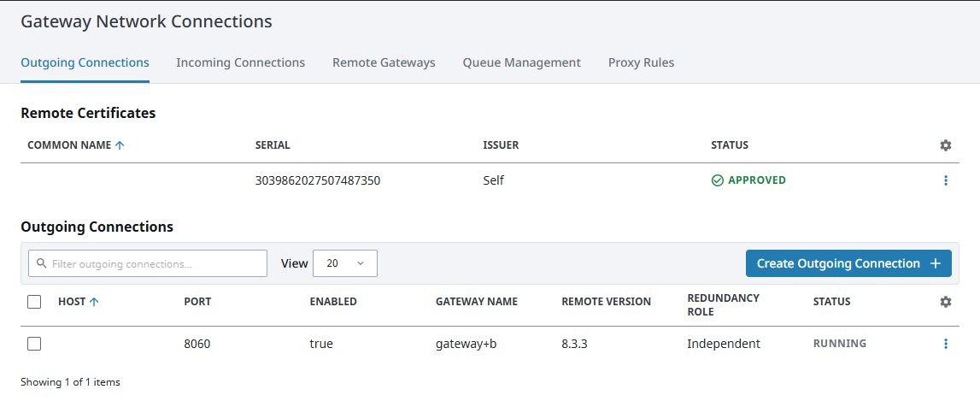Open the Queue Management tab
The height and width of the screenshot is (401, 980).
click(522, 62)
